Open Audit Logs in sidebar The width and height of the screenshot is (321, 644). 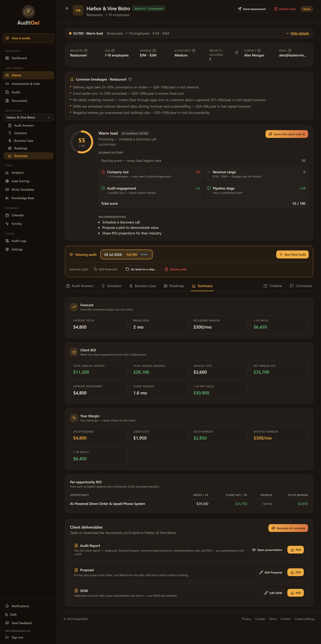[28, 241]
